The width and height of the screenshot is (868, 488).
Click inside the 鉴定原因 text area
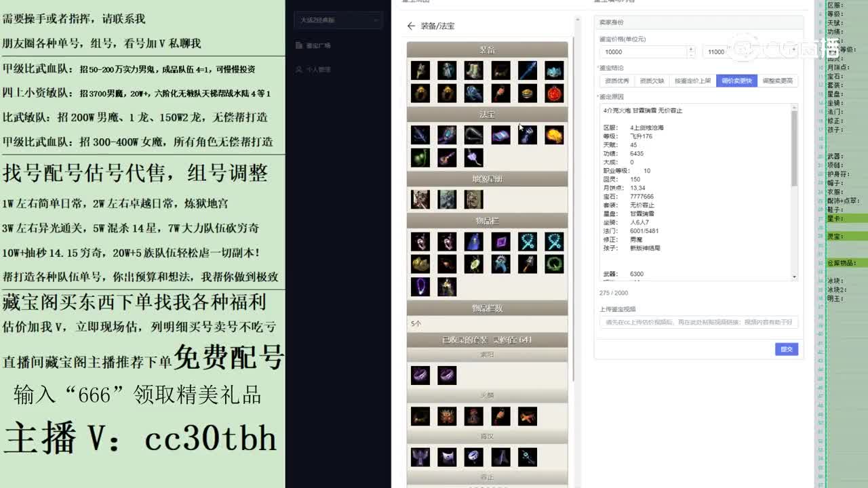[694, 192]
